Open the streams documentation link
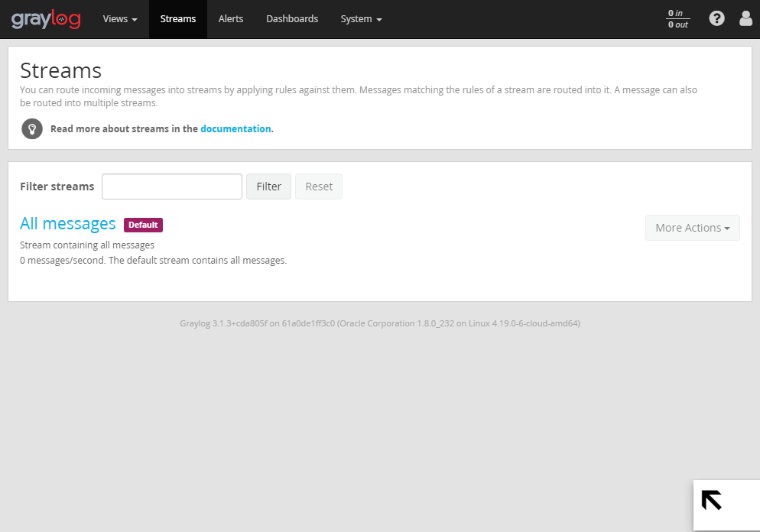Viewport: 760px width, 532px height. (235, 129)
